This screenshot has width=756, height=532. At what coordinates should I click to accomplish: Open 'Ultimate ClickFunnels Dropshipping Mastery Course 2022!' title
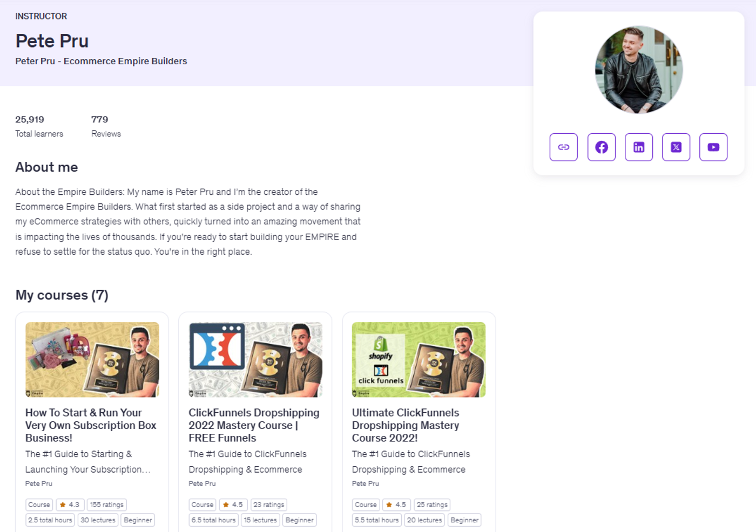click(x=406, y=425)
